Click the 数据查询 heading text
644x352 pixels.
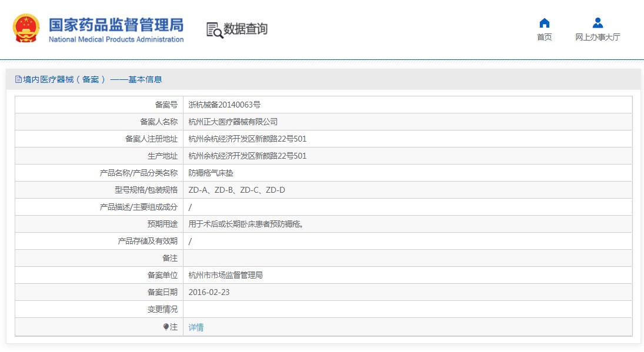(x=246, y=29)
